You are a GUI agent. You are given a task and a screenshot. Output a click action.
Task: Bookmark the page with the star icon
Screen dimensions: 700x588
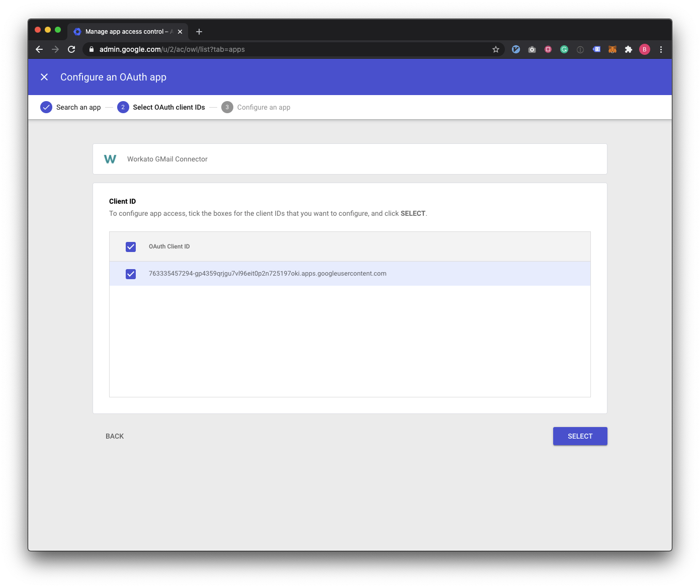click(496, 49)
